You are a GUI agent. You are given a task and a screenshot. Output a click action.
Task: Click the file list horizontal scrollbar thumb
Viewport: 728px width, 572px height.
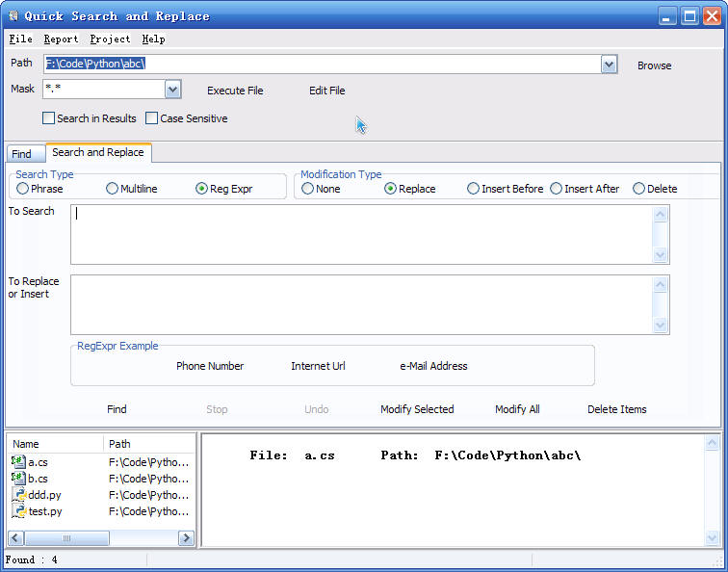point(66,538)
